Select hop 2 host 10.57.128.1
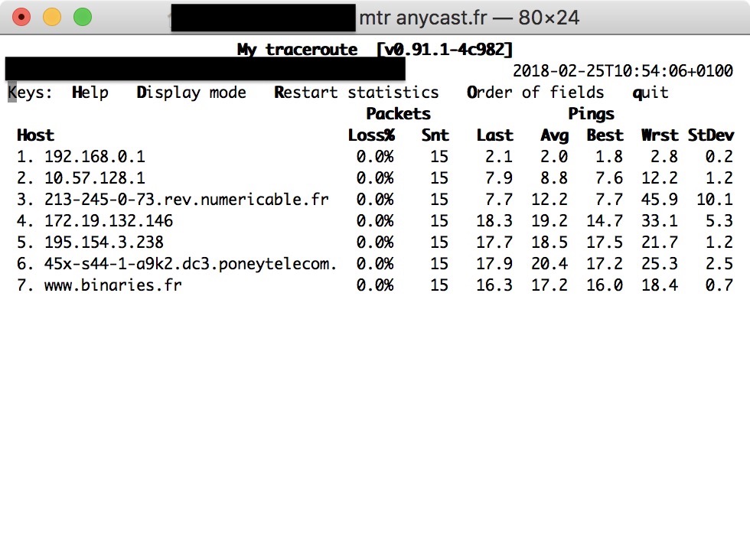Screen dimensions: 750x560 click(95, 178)
